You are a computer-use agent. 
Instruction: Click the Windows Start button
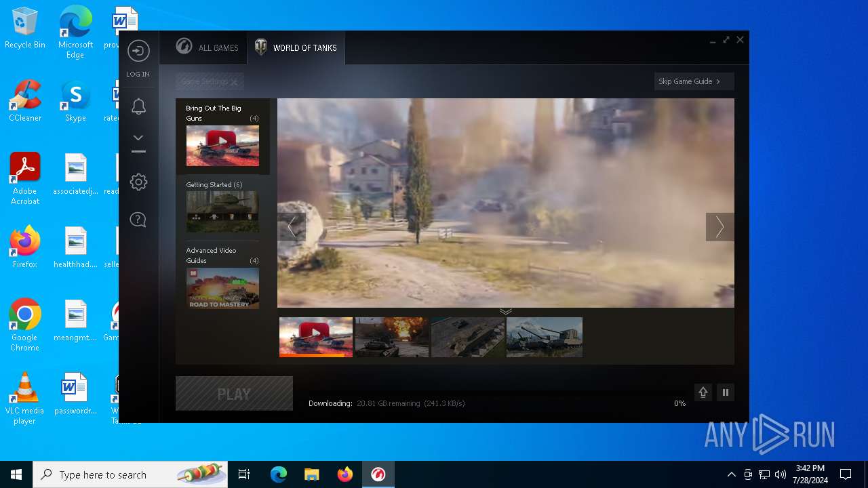click(16, 474)
